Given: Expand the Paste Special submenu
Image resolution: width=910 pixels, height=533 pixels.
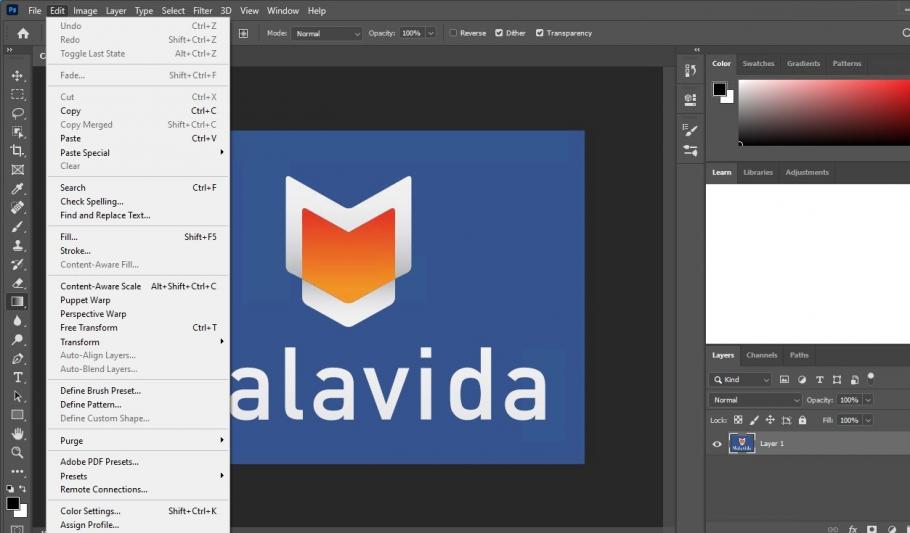Looking at the screenshot, I should coord(138,153).
